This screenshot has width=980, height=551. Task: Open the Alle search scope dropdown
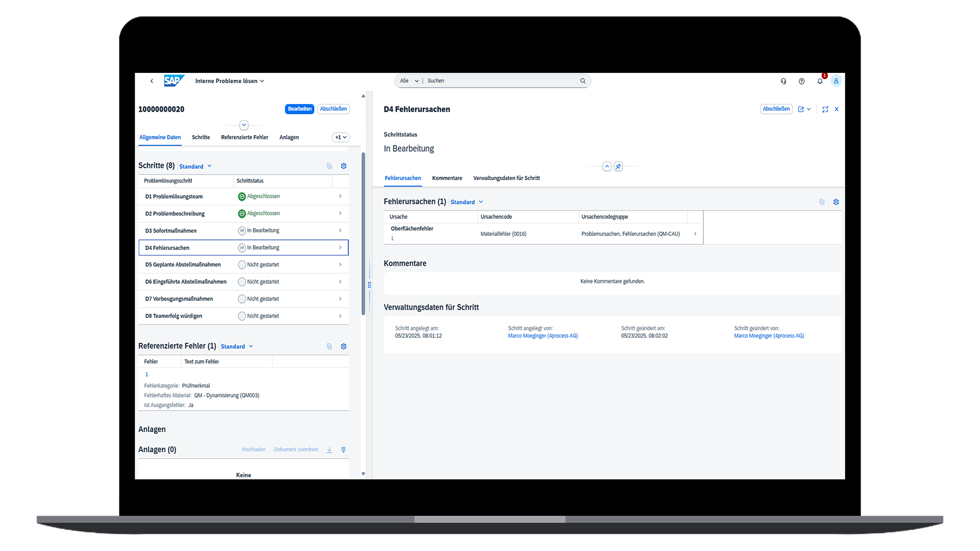pos(409,81)
